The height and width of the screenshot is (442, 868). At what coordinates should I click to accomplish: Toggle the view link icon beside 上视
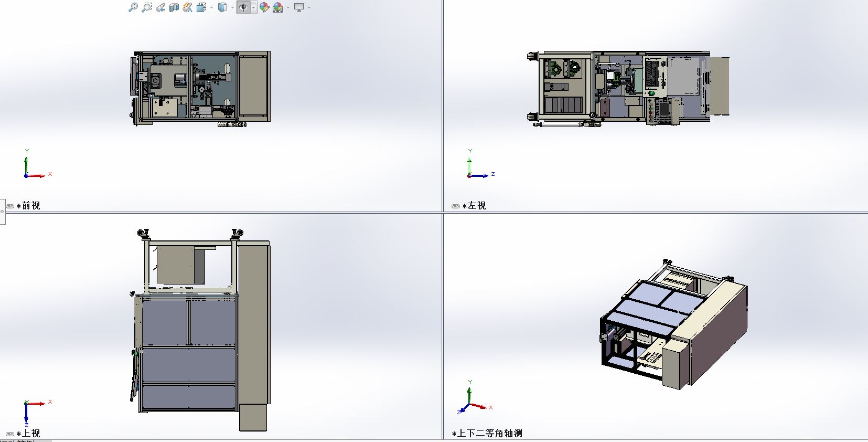pyautogui.click(x=10, y=434)
